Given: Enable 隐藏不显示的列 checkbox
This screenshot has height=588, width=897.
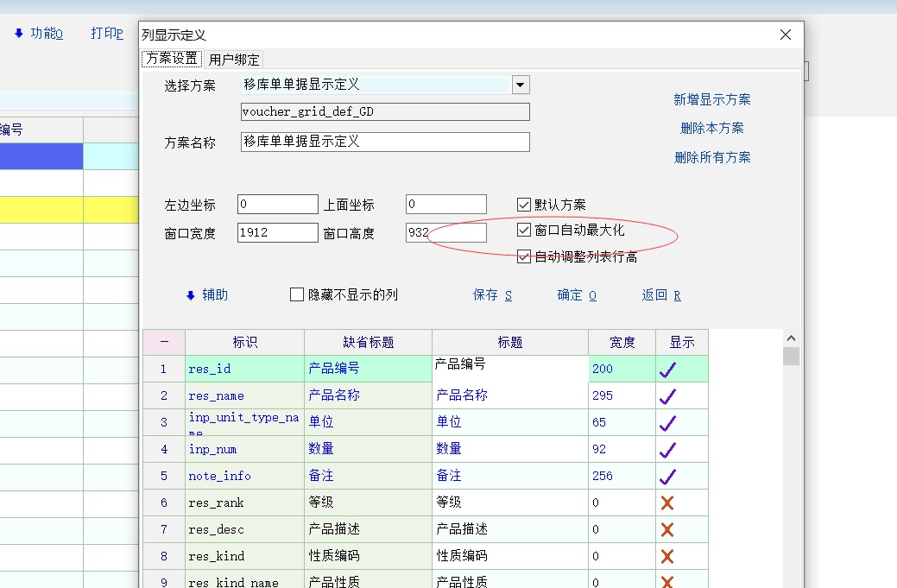Looking at the screenshot, I should tap(298, 294).
